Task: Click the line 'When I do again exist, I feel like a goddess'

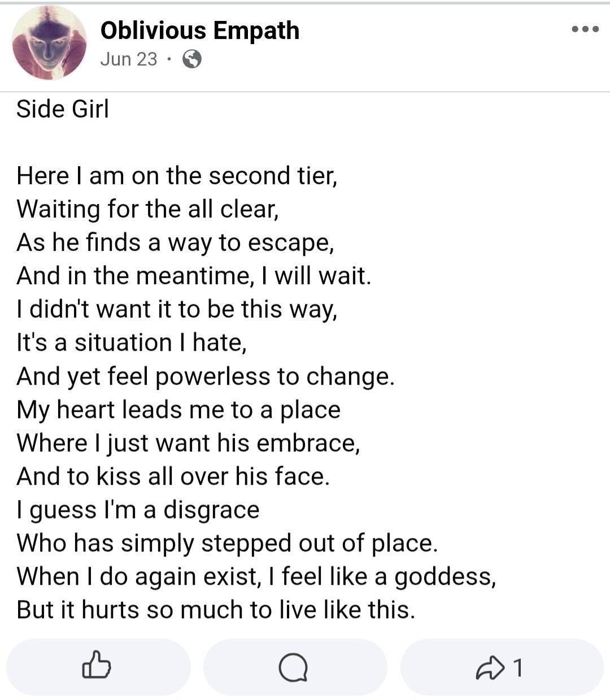Action: click(256, 576)
